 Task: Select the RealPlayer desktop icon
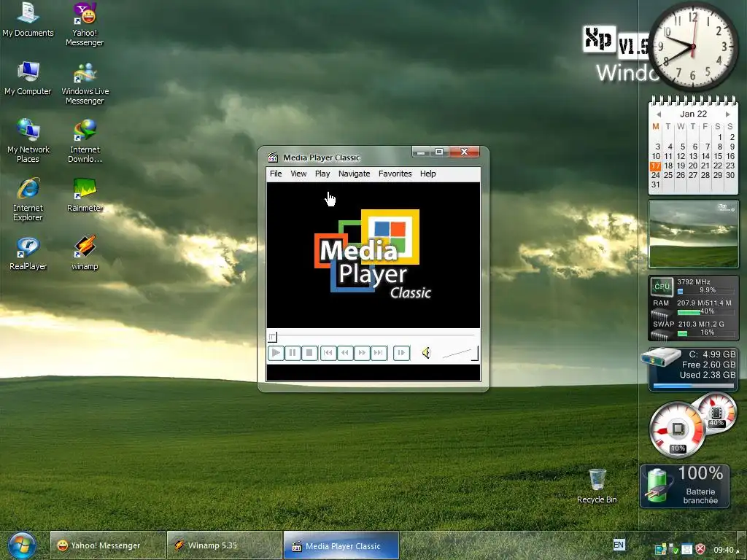[x=28, y=253]
